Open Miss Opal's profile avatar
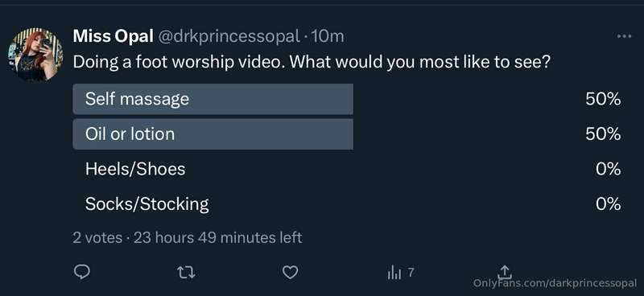This screenshot has width=644, height=296. point(35,55)
